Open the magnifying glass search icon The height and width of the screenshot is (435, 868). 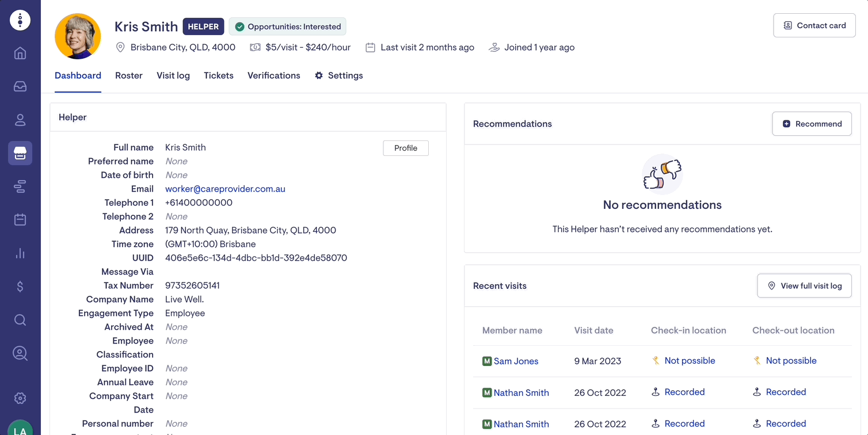click(x=20, y=320)
